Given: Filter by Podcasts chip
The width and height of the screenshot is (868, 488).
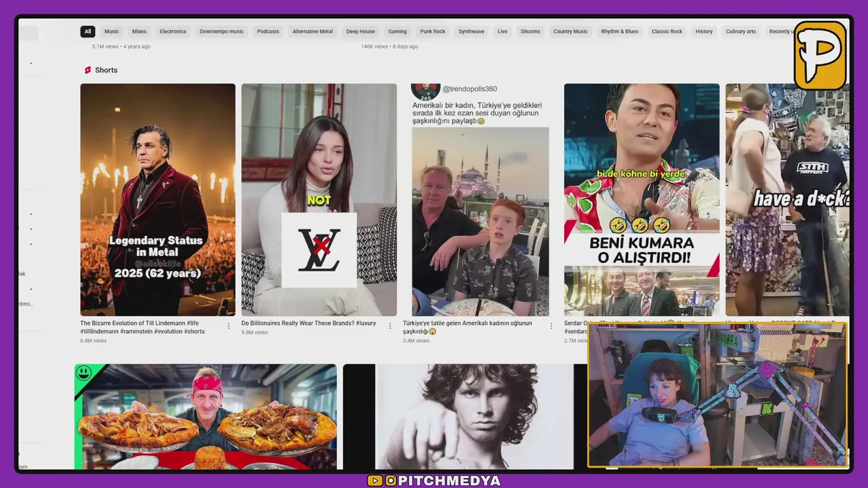Looking at the screenshot, I should 268,31.
